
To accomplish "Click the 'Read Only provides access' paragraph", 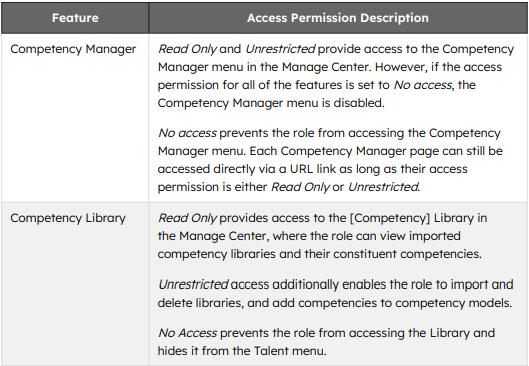I will tap(322, 236).
